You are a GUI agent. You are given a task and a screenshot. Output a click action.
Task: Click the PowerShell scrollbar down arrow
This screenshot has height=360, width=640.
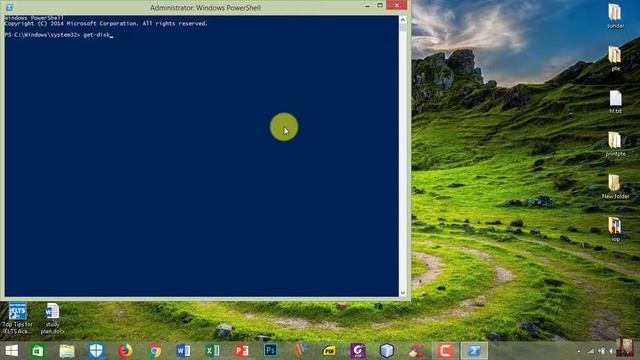click(x=403, y=293)
